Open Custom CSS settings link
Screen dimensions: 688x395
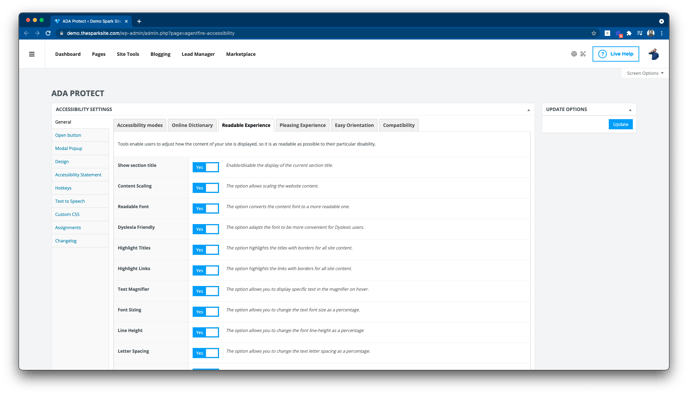(67, 214)
